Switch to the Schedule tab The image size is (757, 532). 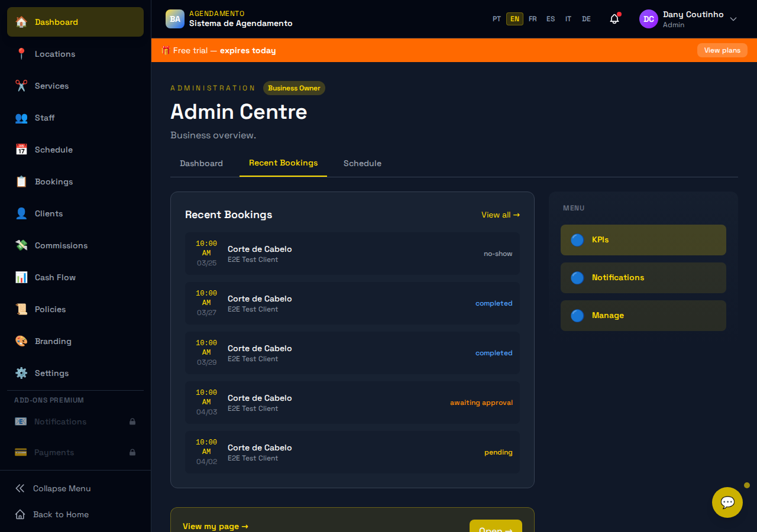[x=363, y=163]
